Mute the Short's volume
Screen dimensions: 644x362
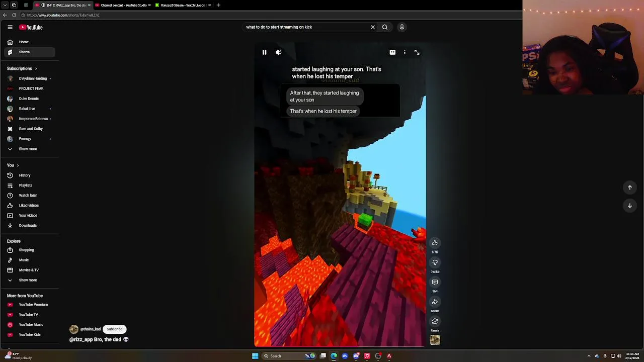coord(278,52)
